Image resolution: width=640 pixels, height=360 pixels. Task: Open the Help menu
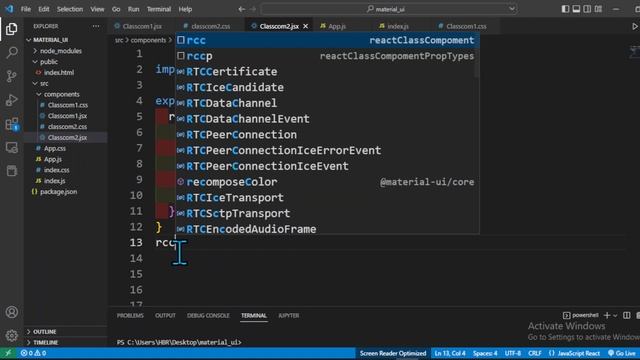pyautogui.click(x=185, y=9)
